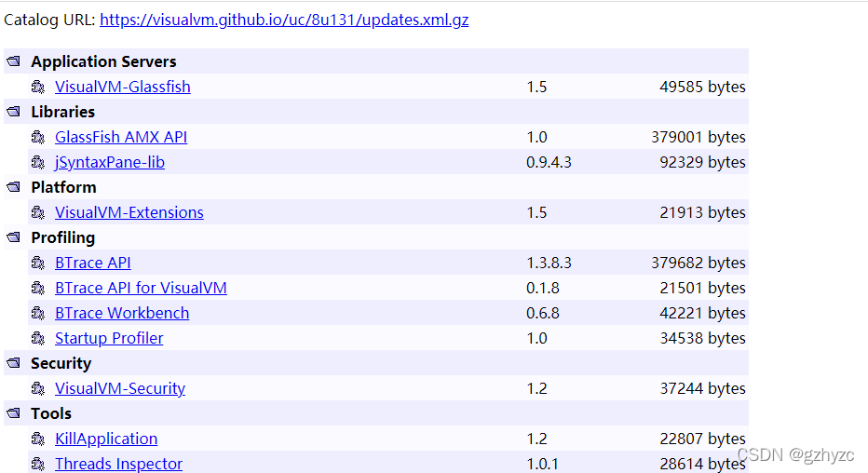868x473 pixels.
Task: Select the Platform heading
Action: tap(63, 187)
